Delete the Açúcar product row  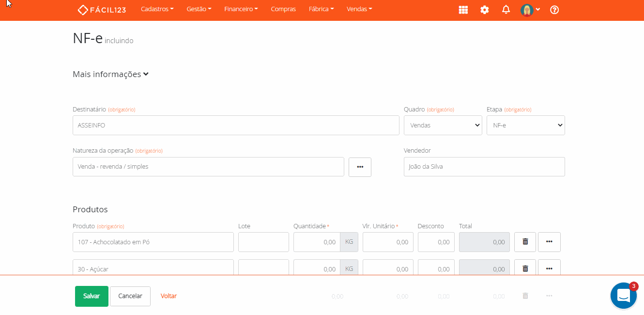(x=525, y=268)
